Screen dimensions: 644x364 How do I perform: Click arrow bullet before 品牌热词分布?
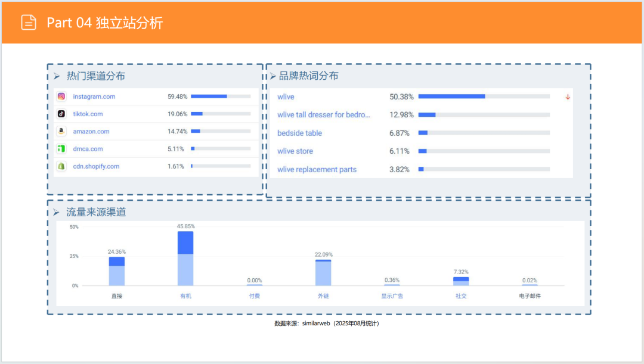[273, 76]
